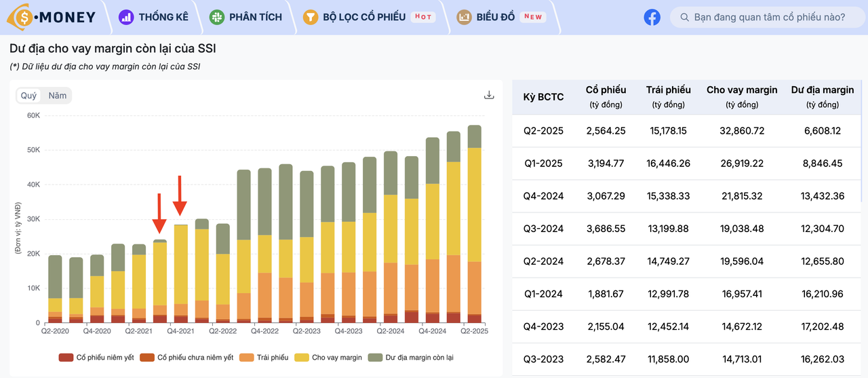Toggle Cổ phiếu chưa niêm yết legend series
This screenshot has height=378, width=868.
pos(187,357)
